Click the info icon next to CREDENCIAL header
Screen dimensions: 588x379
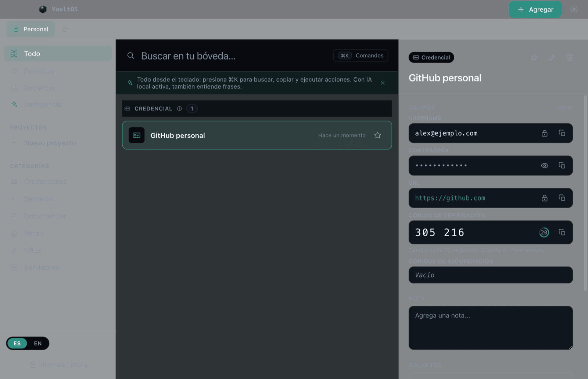179,109
